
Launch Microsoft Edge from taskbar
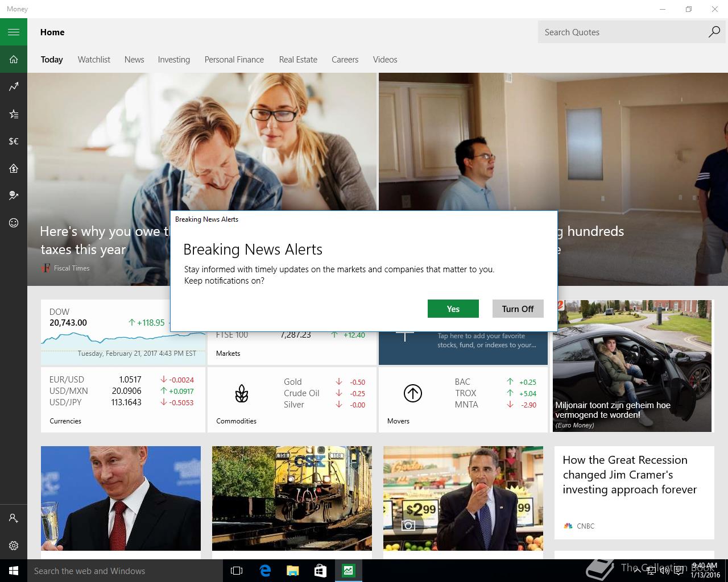coord(265,571)
